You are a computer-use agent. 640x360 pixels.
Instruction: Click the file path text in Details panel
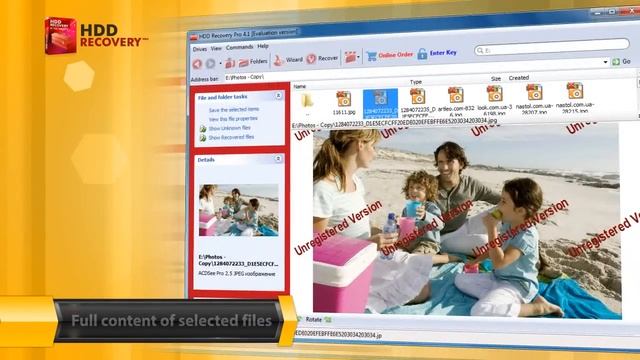(x=238, y=260)
